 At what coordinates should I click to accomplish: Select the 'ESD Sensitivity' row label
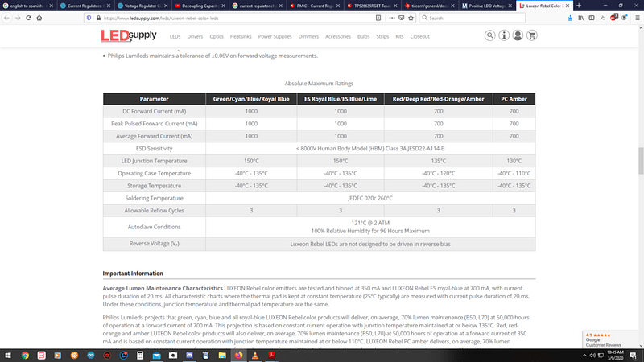[x=154, y=149]
